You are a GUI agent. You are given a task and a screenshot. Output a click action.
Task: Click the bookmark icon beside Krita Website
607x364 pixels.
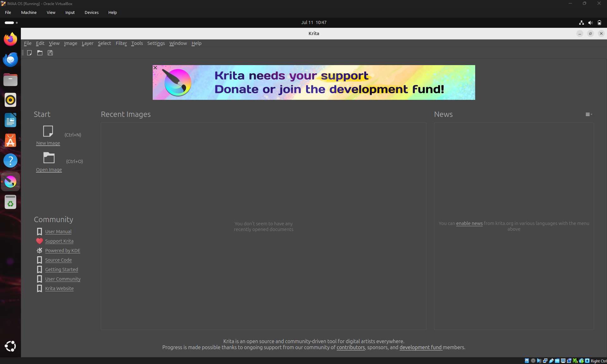(x=40, y=288)
